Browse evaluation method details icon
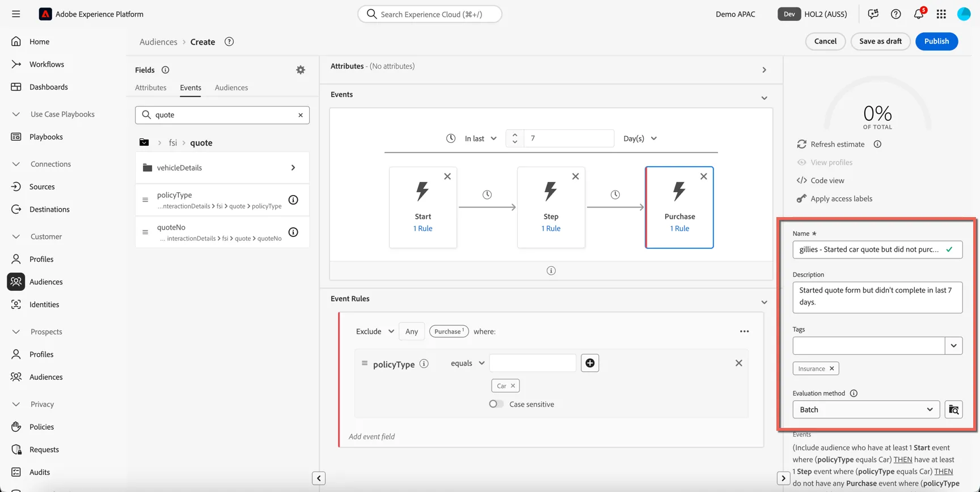 (x=954, y=409)
